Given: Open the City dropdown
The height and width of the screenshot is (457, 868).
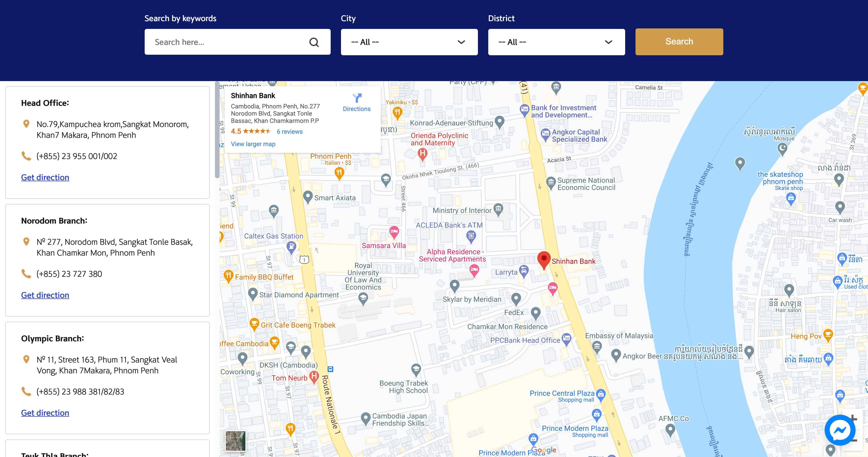Looking at the screenshot, I should tap(409, 42).
